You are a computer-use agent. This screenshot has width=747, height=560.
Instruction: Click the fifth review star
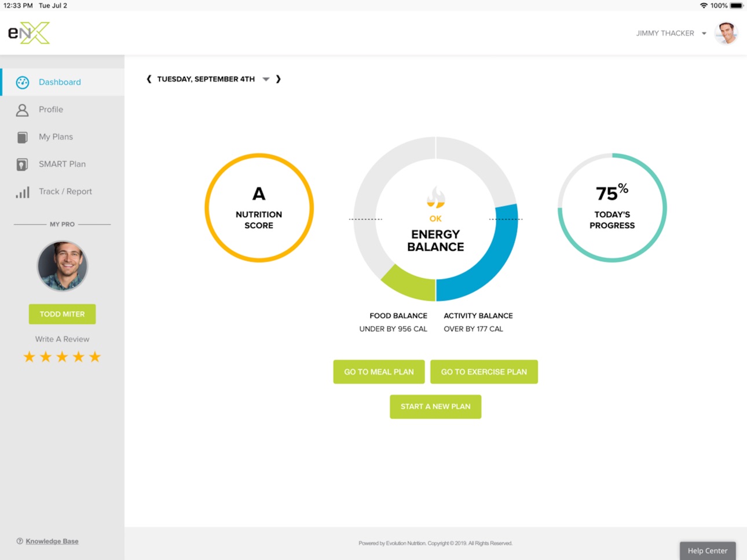95,357
